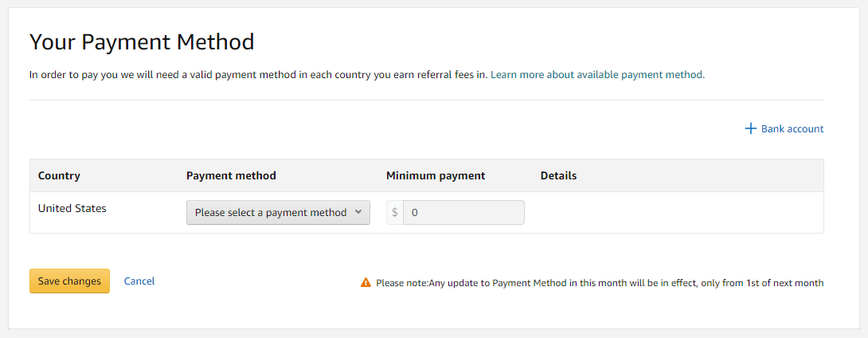Screen dimensions: 868x338
Task: Open 'Learn more about available payment method' link
Action: 598,74
